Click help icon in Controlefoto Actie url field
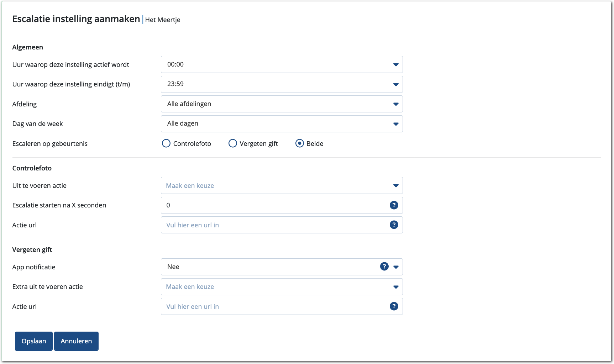The height and width of the screenshot is (364, 614). coord(394,225)
